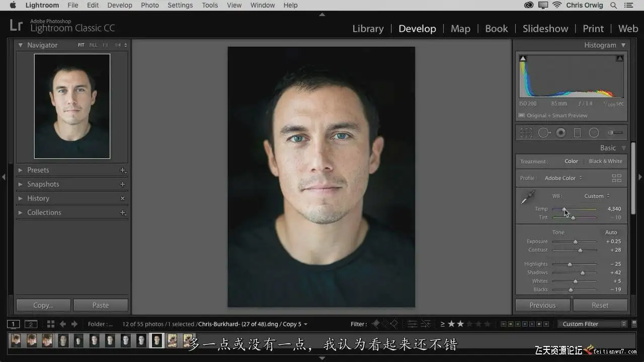Open the Adobe Color profile dropdown
This screenshot has height=362, width=644.
coord(563,178)
